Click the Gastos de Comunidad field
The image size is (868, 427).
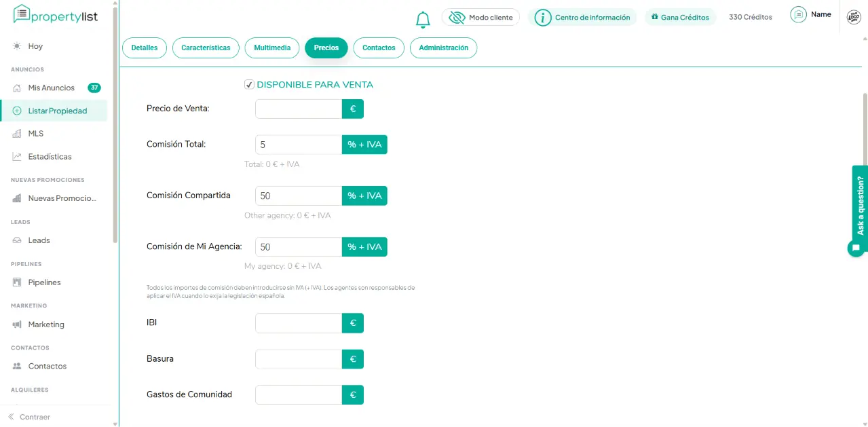[299, 395]
